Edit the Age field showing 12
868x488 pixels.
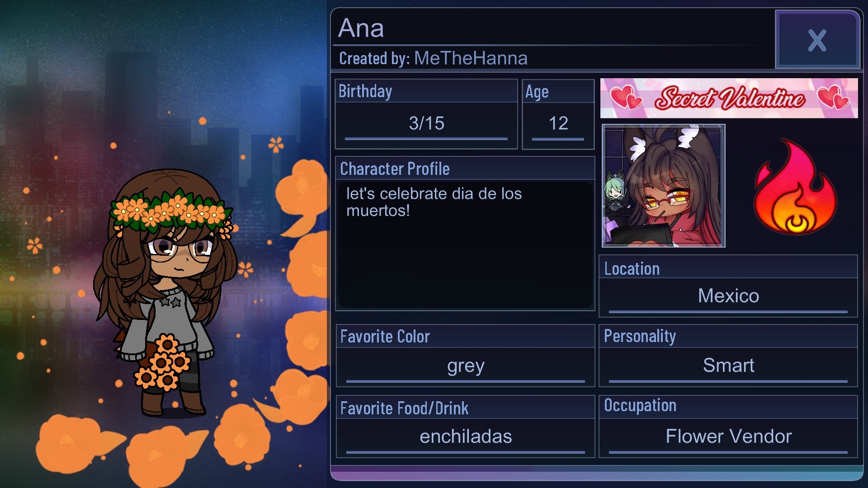(558, 123)
